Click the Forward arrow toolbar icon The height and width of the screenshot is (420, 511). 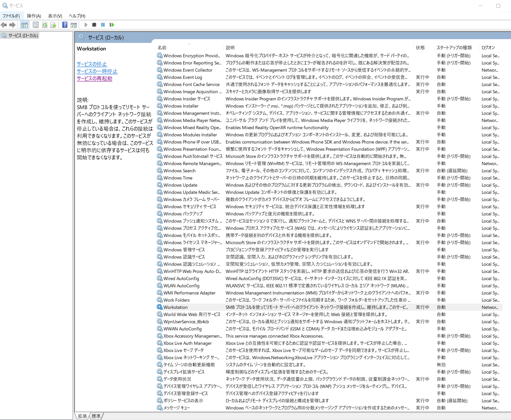tap(12, 25)
